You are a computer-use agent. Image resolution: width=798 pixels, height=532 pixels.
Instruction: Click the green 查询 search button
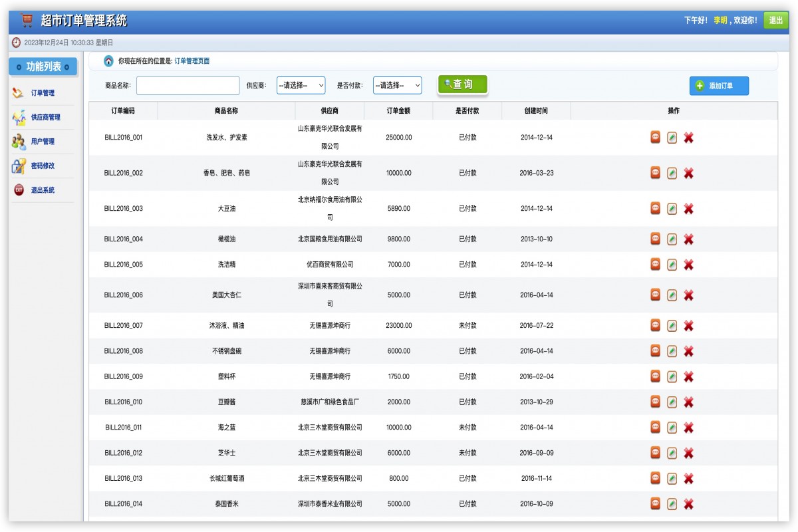(462, 84)
